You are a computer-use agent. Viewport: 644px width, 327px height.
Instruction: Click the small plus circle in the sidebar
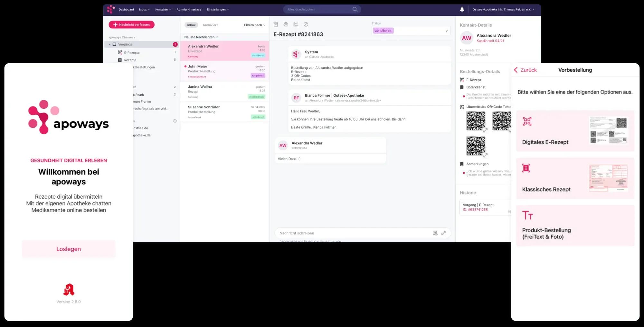click(x=175, y=121)
